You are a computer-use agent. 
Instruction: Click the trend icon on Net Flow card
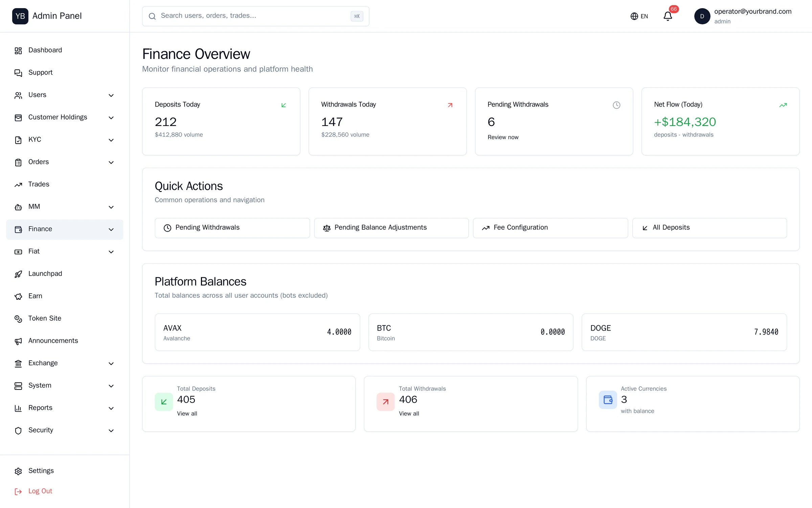coord(783,105)
